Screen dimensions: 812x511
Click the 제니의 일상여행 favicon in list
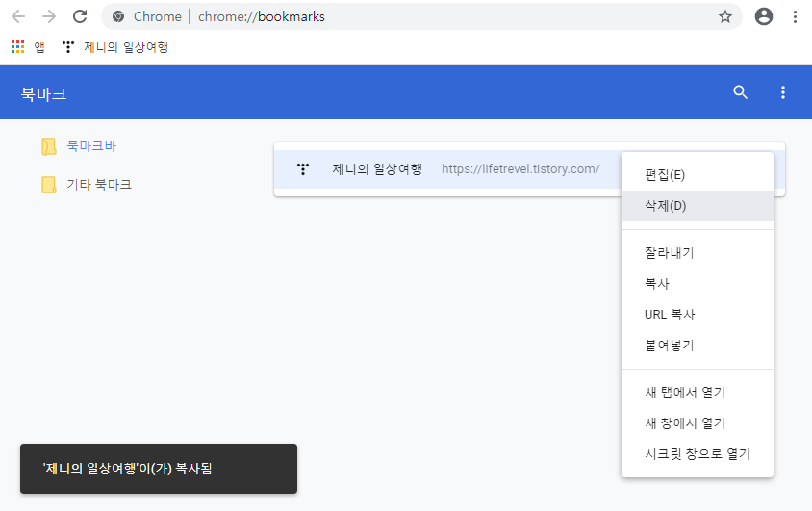pos(303,169)
